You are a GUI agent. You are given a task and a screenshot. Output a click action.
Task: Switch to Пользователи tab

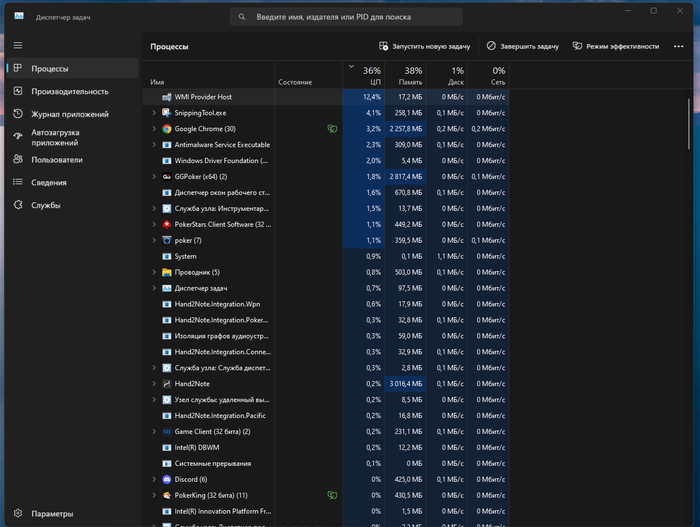(x=73, y=160)
